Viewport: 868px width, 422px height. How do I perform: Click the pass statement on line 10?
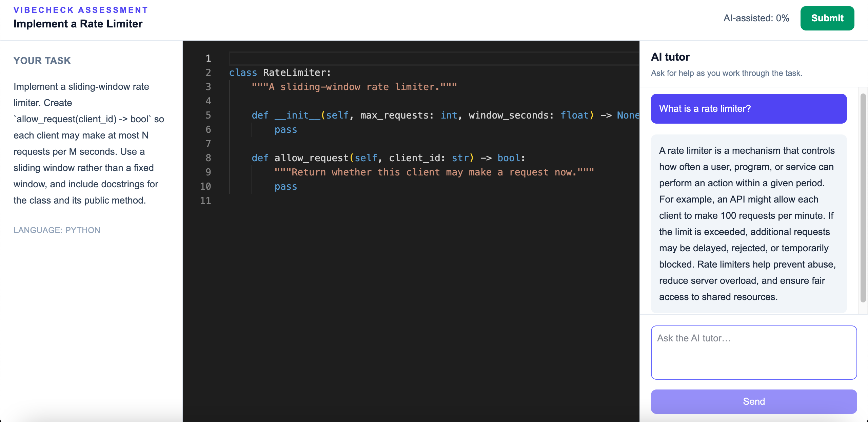tap(285, 186)
